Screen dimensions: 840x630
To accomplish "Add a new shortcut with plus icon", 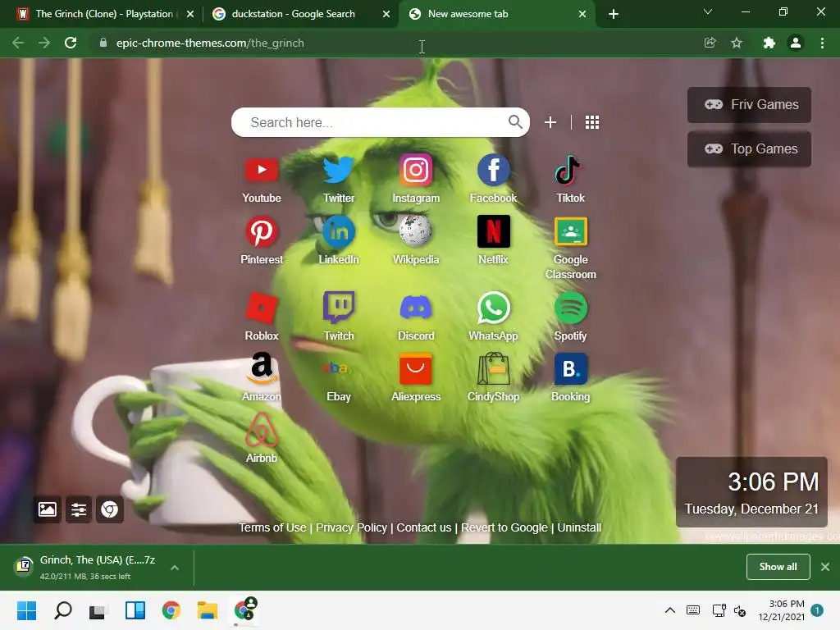I will 550,122.
